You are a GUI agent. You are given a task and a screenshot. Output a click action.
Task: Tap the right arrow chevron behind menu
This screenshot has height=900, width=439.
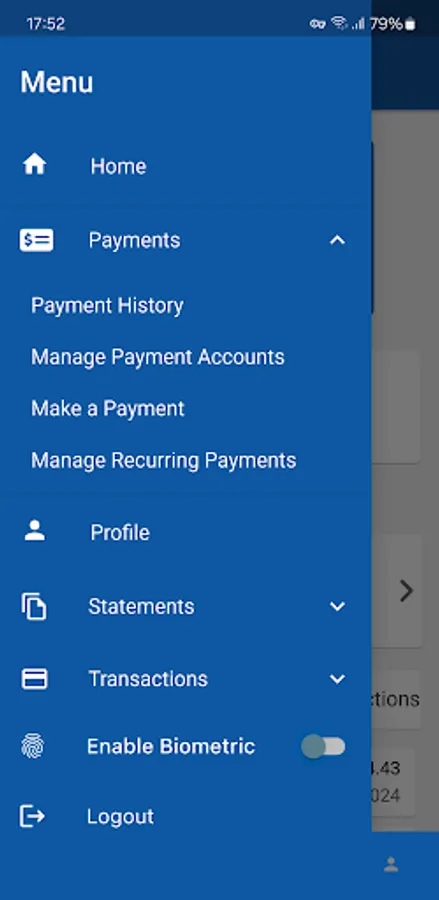tap(406, 591)
